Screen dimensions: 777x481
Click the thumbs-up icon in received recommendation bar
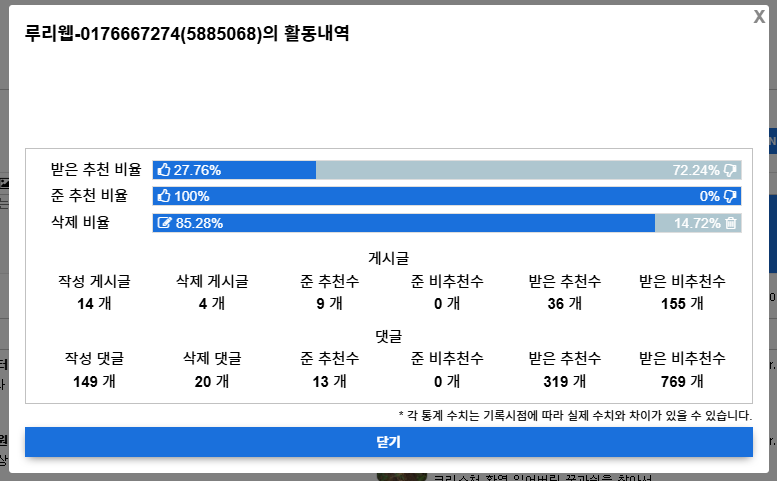(164, 170)
